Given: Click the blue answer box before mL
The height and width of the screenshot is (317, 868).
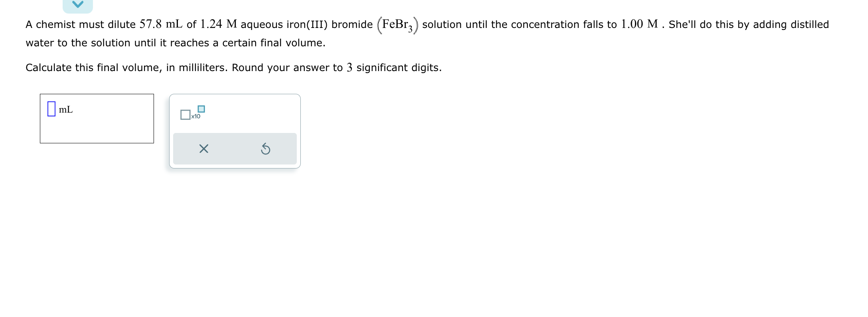Looking at the screenshot, I should [x=51, y=109].
